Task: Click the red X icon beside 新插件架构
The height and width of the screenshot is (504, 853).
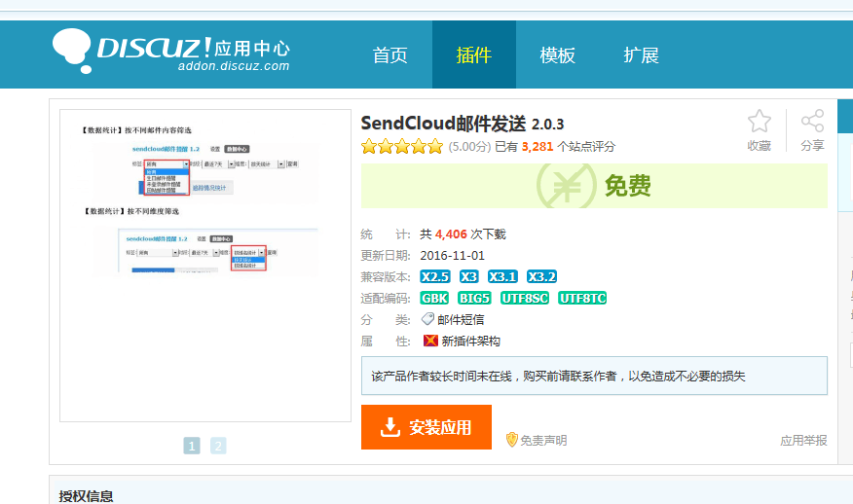Action: 430,341
